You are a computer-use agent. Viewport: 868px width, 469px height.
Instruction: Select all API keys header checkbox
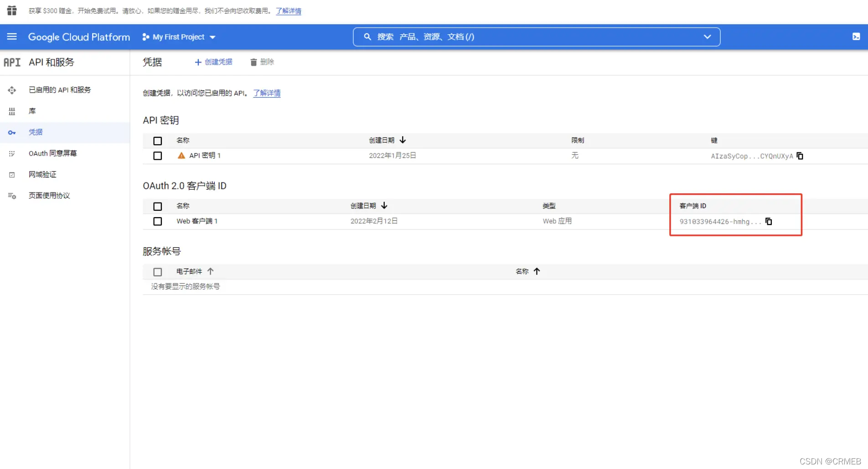click(158, 141)
